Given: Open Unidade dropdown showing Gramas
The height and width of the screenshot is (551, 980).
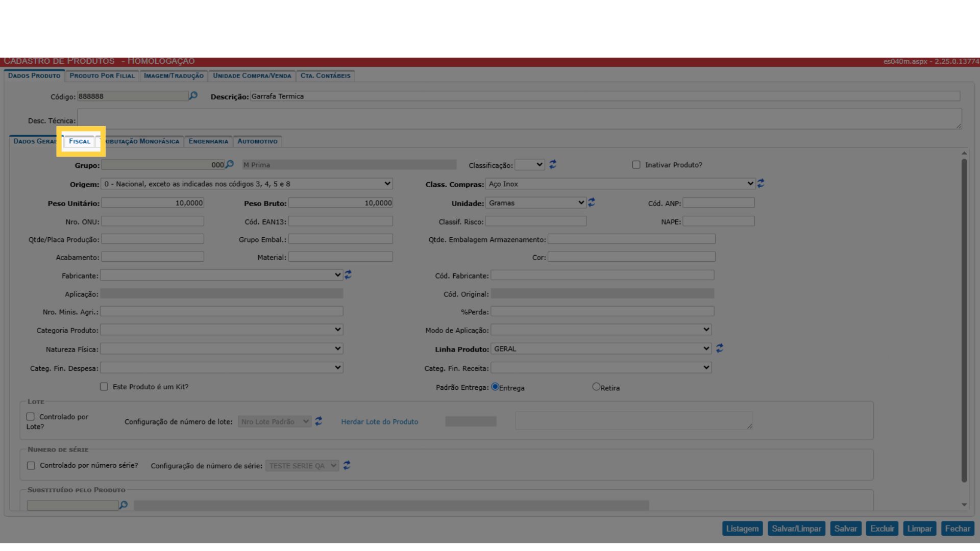Looking at the screenshot, I should coord(535,203).
